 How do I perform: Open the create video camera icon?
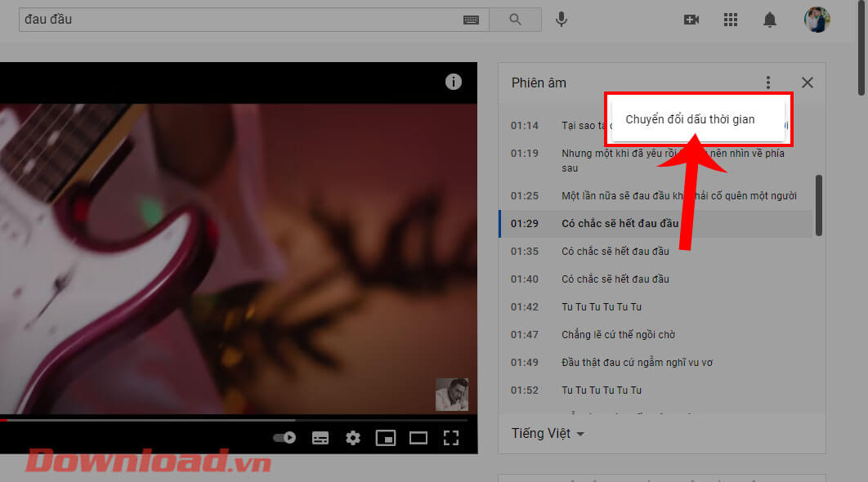(691, 20)
